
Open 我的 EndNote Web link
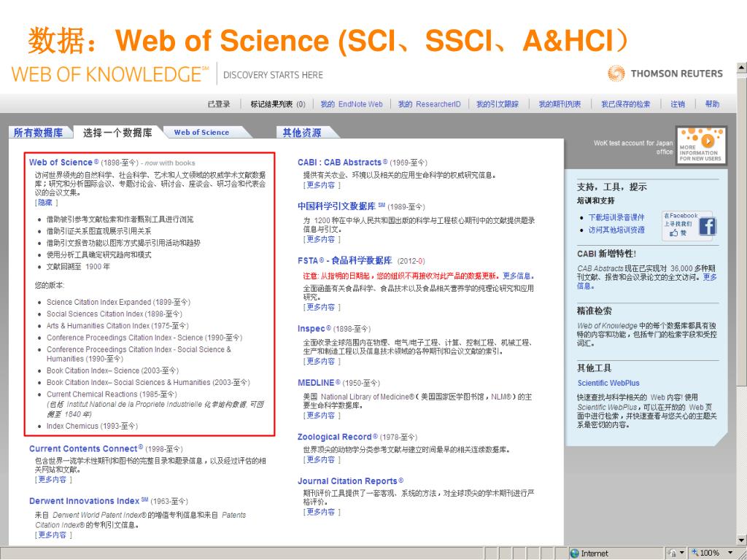coord(352,104)
